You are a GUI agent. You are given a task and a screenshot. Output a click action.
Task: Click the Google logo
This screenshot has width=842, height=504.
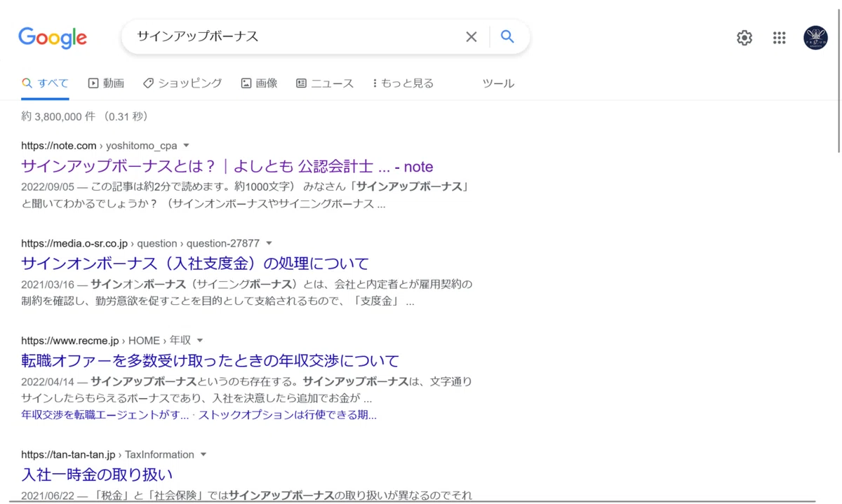pyautogui.click(x=53, y=38)
